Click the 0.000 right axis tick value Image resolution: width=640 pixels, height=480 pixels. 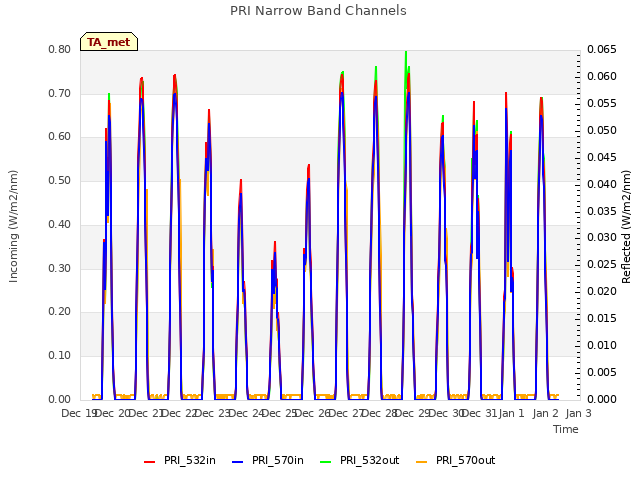602,399
